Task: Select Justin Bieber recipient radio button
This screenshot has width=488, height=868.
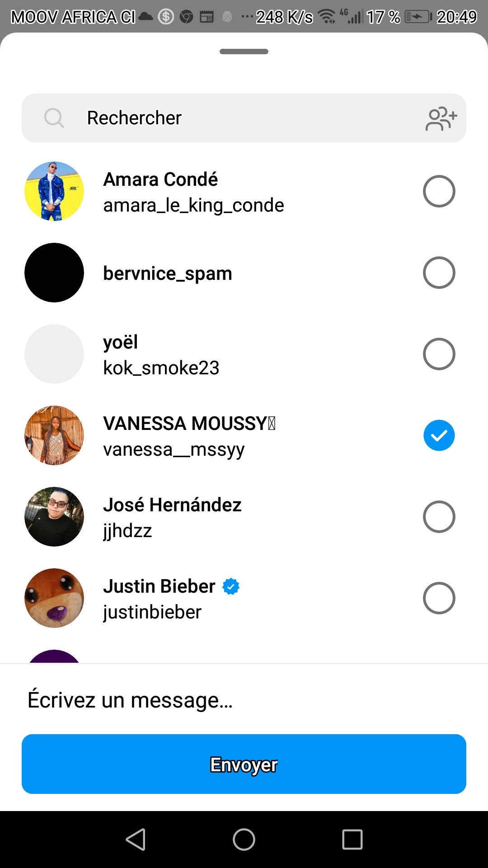Action: click(439, 598)
